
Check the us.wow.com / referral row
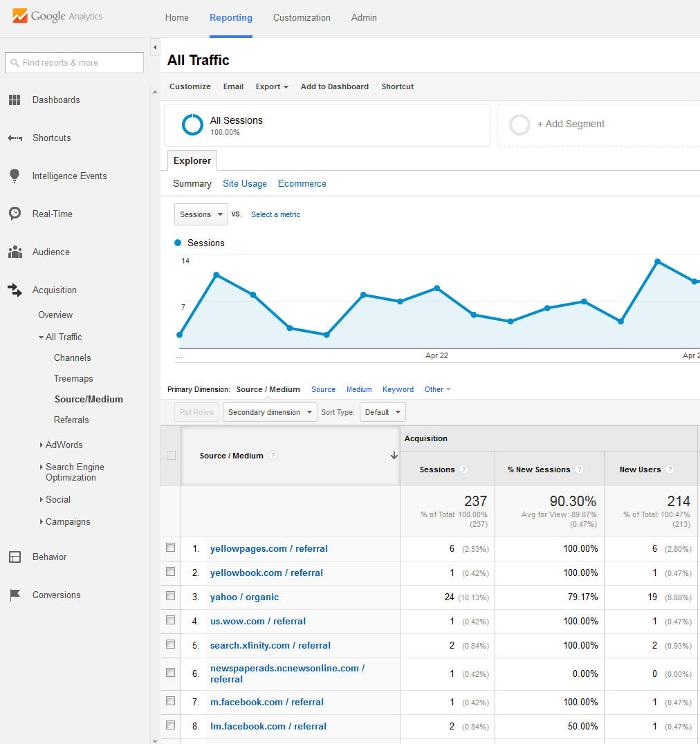171,620
